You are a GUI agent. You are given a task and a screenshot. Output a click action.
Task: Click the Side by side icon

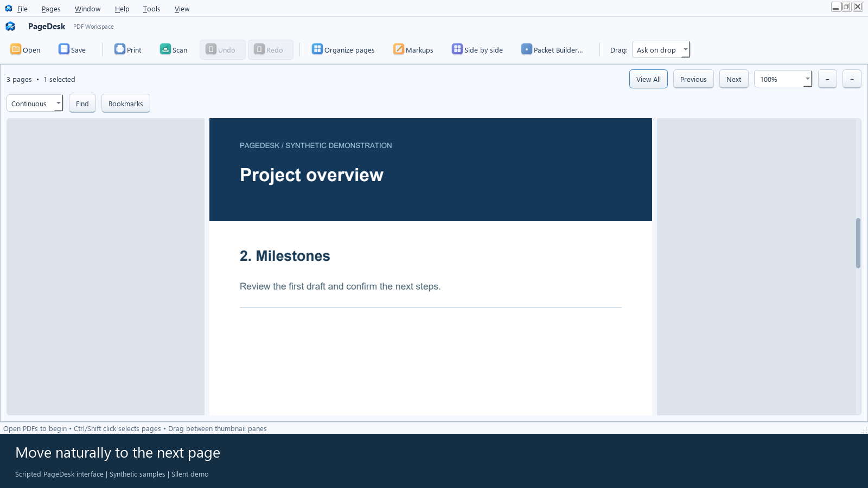(457, 49)
